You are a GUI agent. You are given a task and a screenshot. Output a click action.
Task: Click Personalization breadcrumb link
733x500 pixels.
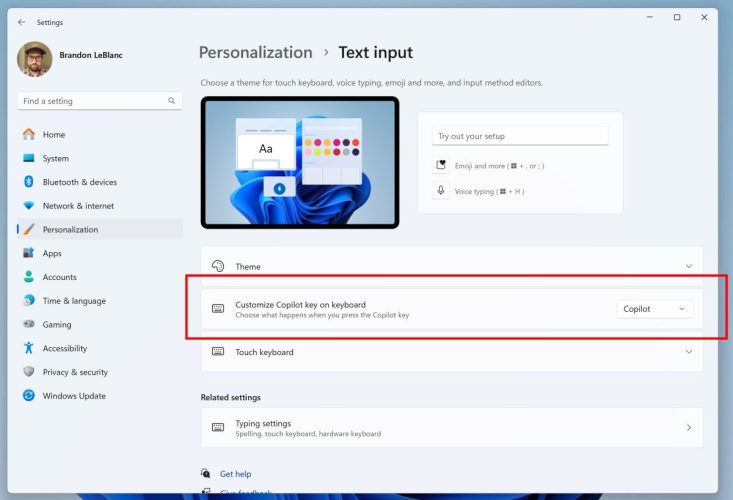click(256, 52)
